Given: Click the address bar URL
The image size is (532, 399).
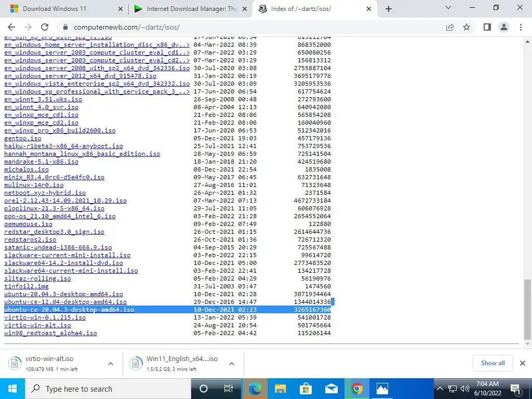Looking at the screenshot, I should (127, 27).
